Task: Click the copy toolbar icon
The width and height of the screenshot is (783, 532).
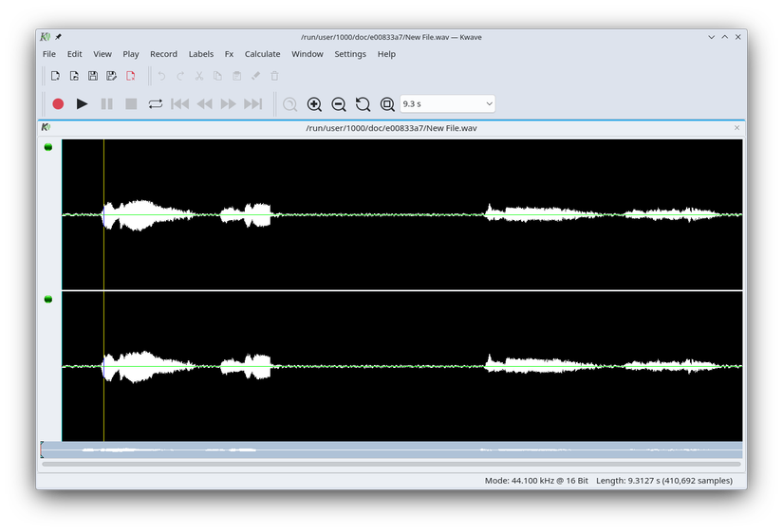Action: pos(217,76)
